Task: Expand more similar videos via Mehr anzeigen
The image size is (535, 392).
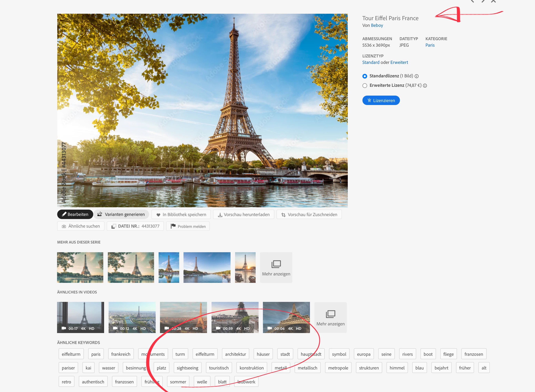Action: pyautogui.click(x=330, y=318)
